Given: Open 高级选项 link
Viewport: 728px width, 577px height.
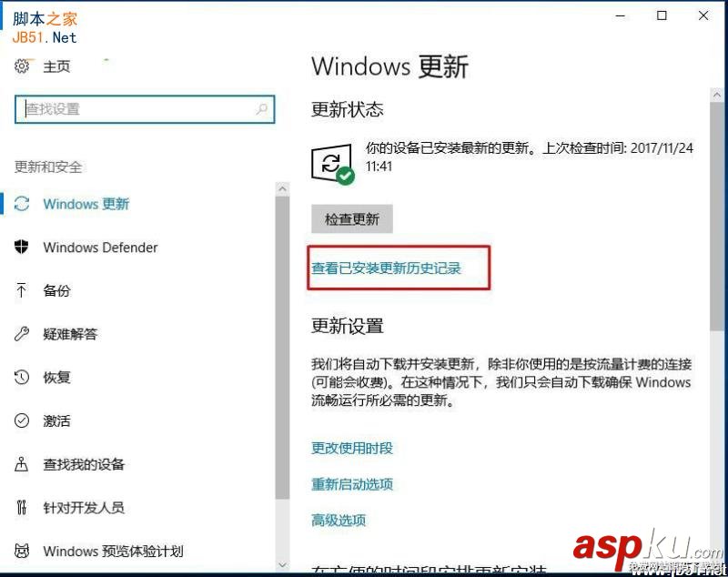Looking at the screenshot, I should tap(339, 521).
